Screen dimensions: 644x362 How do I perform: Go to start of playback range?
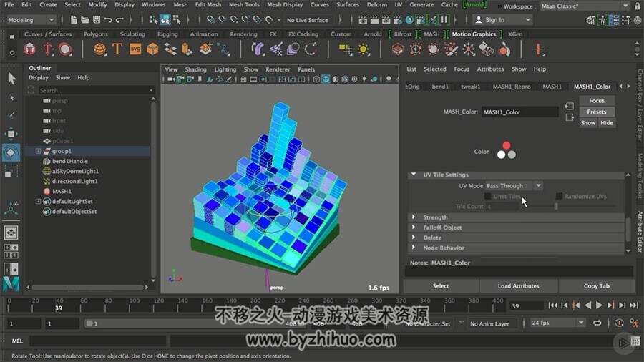tap(552, 305)
